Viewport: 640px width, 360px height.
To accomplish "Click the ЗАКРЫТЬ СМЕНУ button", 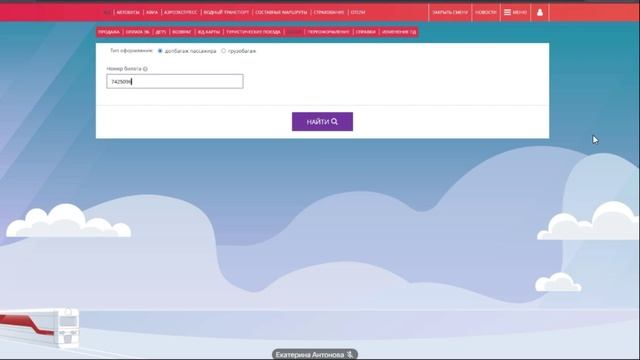I will point(450,13).
